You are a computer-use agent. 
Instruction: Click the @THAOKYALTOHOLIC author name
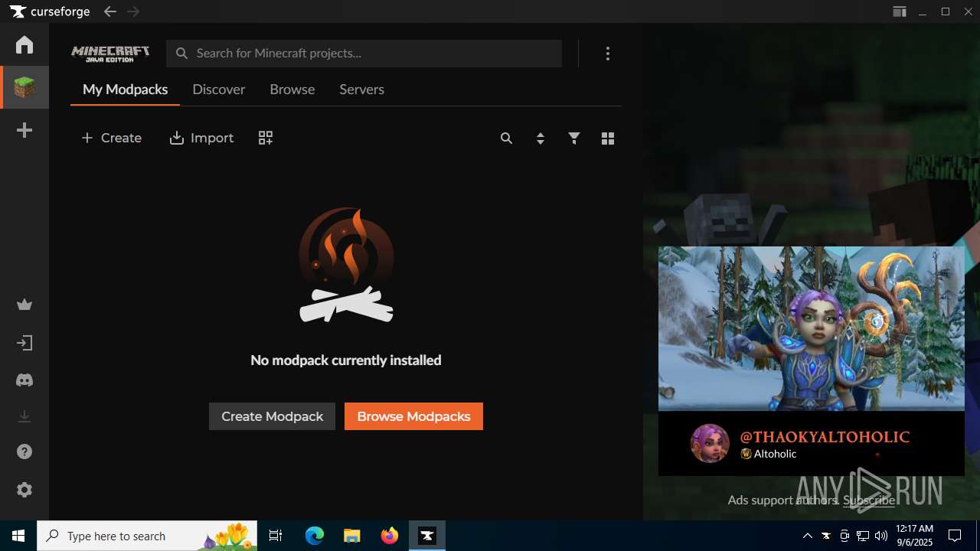click(825, 437)
